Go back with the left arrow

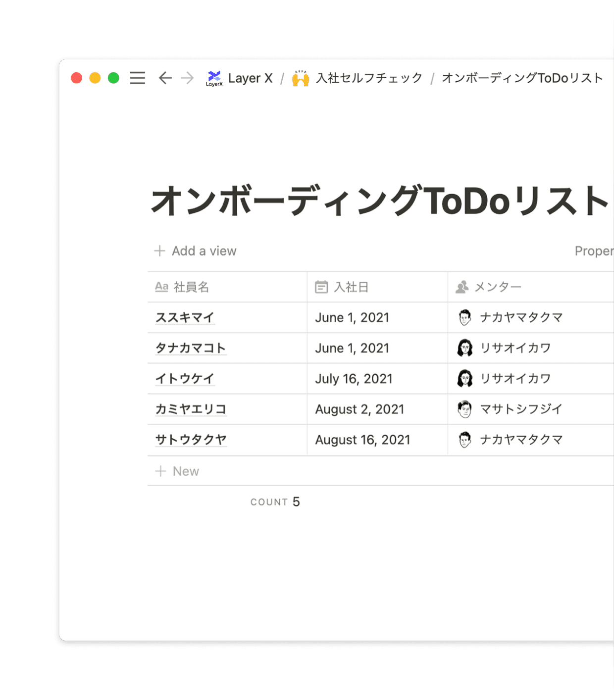pyautogui.click(x=165, y=78)
